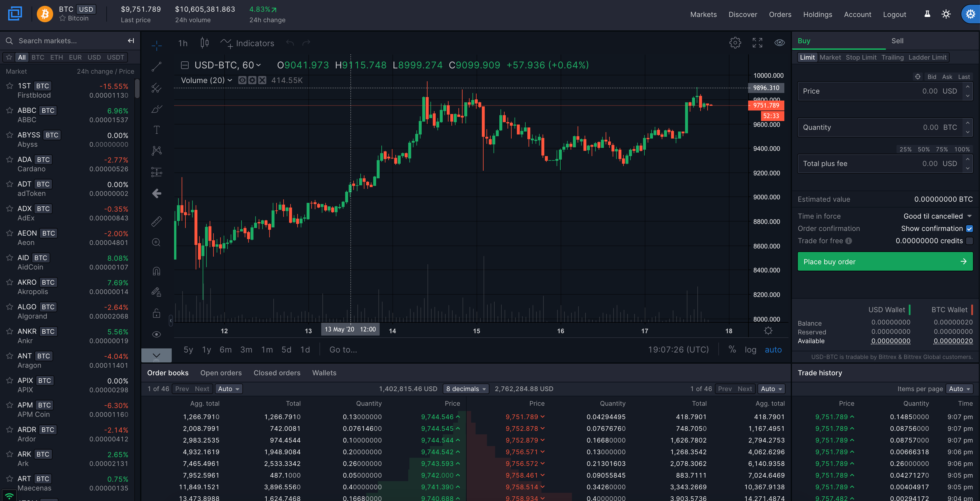Click the candlestick chart style icon

(204, 43)
